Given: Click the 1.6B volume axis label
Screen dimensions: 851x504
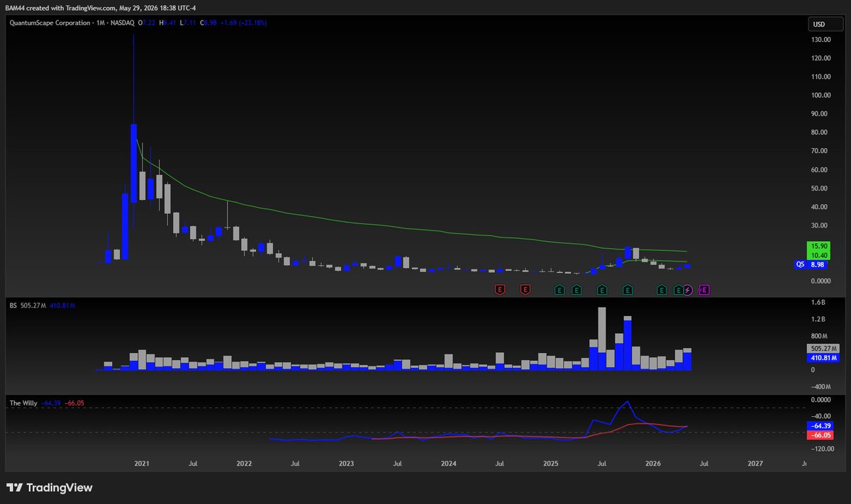Looking at the screenshot, I should 819,303.
